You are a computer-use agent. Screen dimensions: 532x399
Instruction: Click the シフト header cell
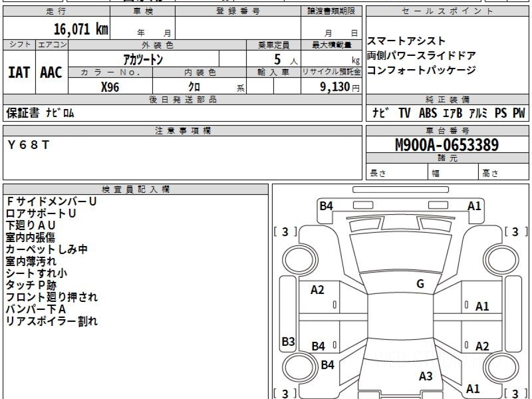pos(19,45)
